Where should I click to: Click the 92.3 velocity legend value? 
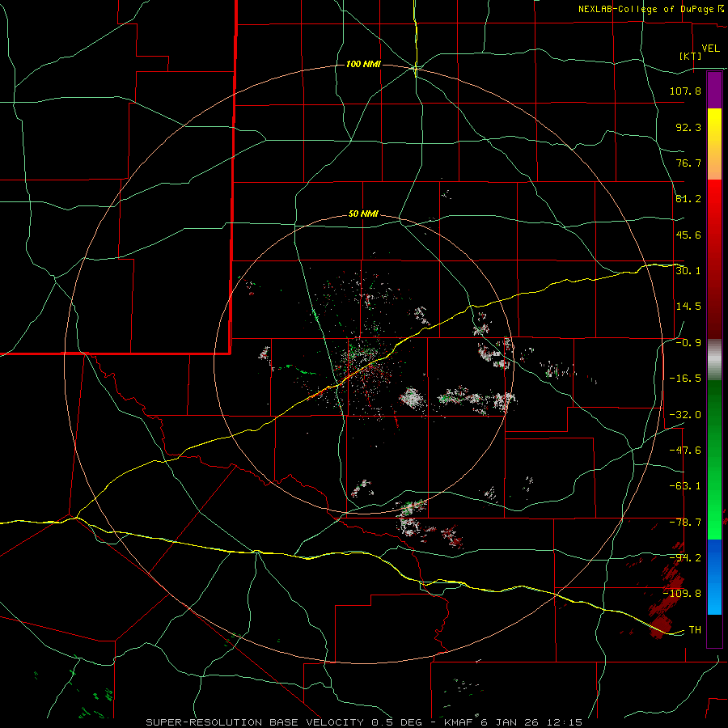click(688, 127)
